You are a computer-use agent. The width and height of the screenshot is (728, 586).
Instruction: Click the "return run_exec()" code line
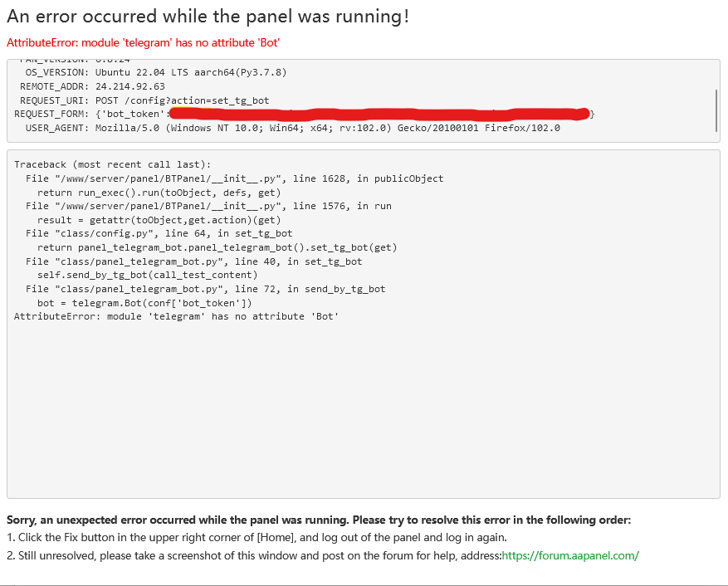[158, 192]
